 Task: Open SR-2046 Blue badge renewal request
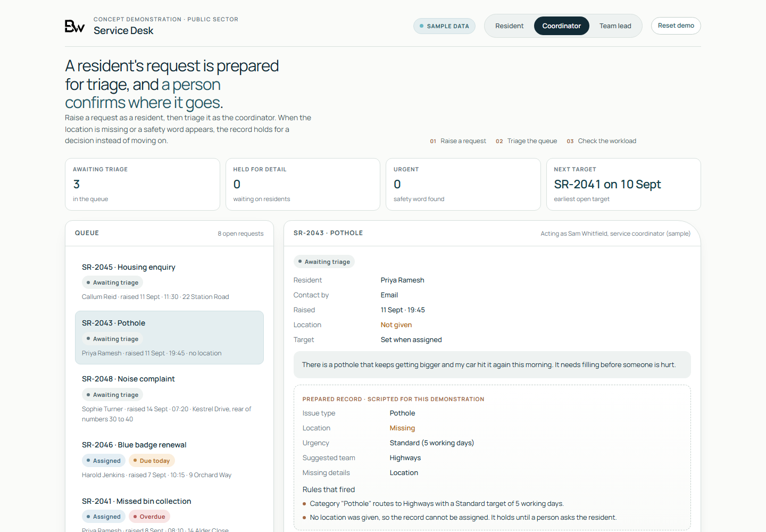[169, 460]
